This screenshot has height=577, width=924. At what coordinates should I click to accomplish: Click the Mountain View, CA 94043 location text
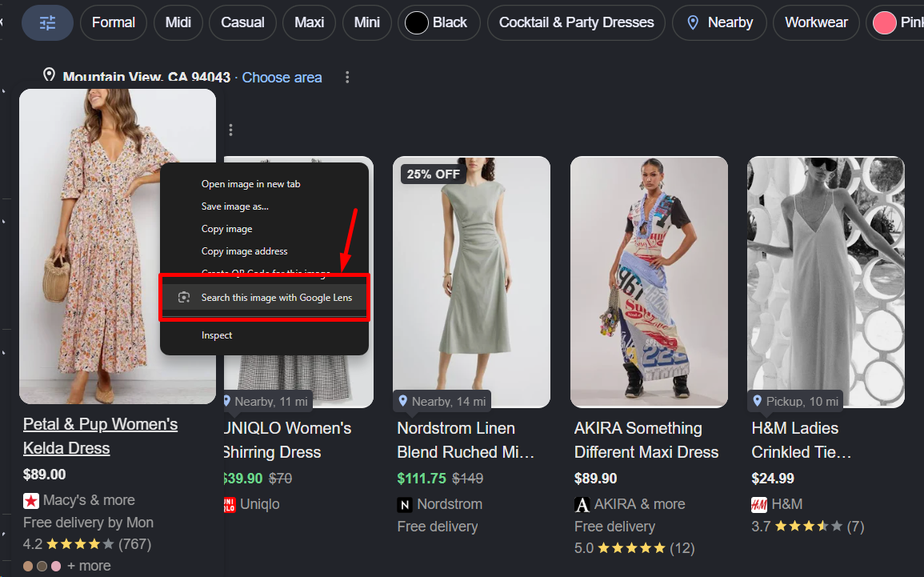coord(146,77)
